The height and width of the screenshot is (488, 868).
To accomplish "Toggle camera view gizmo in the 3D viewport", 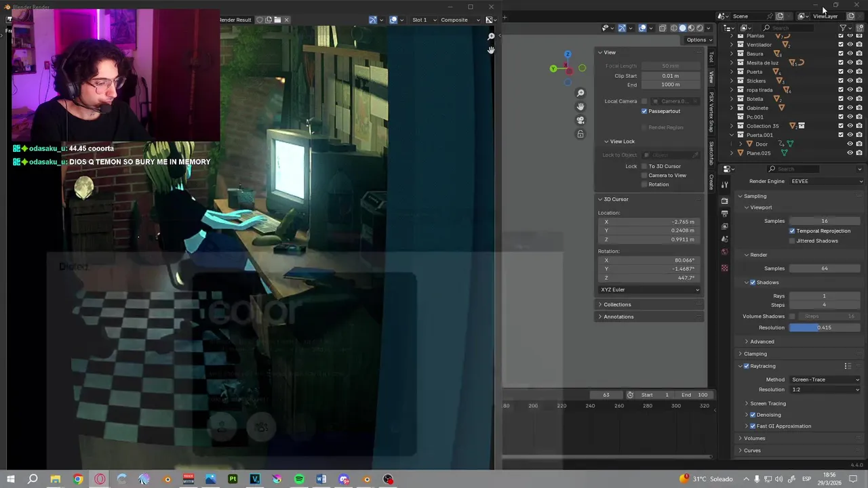I will click(580, 120).
